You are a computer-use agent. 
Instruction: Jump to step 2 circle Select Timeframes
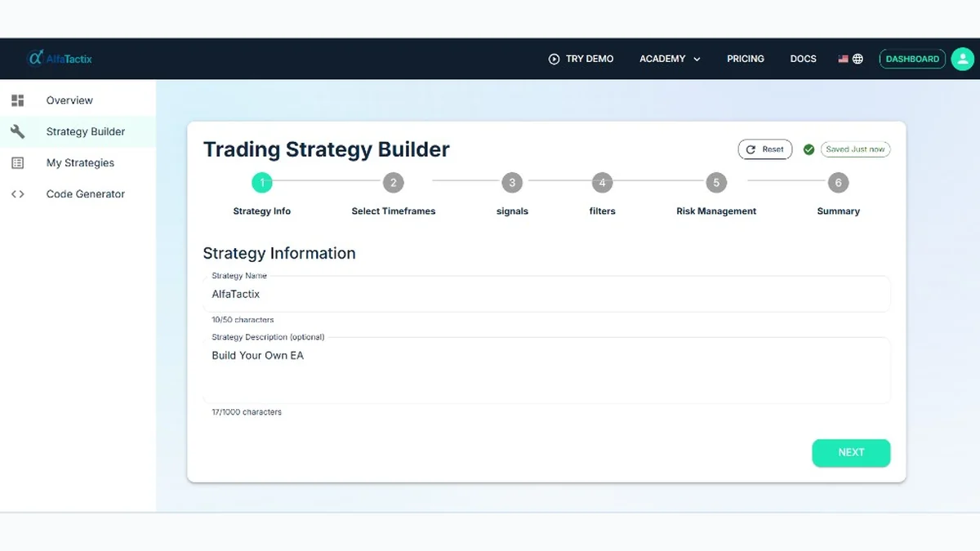[394, 183]
